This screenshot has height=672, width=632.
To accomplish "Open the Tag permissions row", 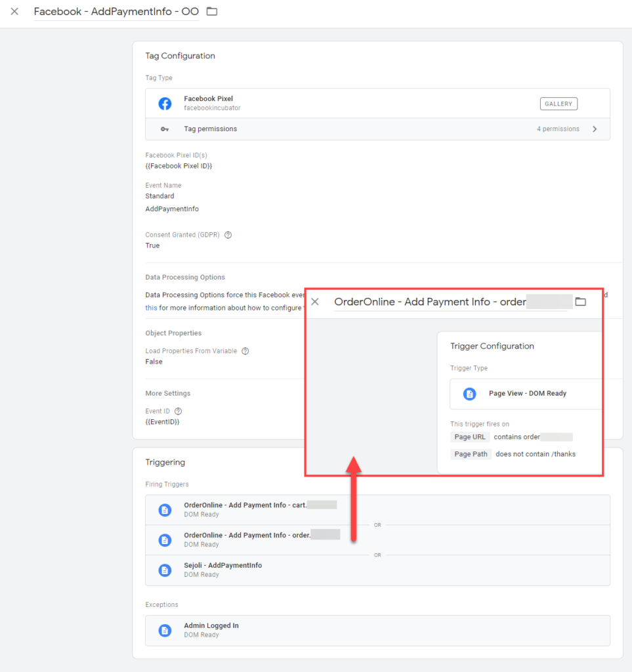I will (377, 129).
